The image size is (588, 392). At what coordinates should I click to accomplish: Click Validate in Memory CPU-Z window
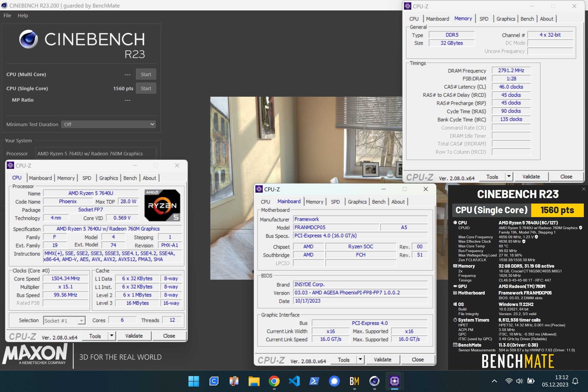531,177
